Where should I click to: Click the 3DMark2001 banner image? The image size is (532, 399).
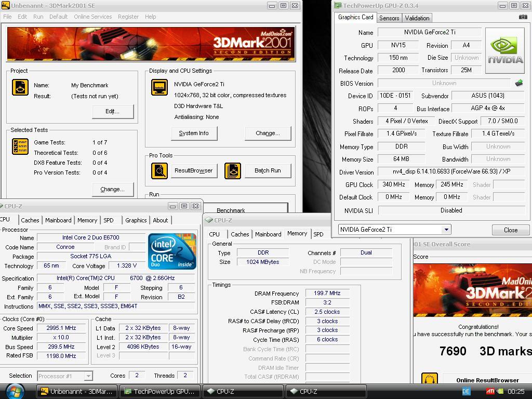click(151, 44)
